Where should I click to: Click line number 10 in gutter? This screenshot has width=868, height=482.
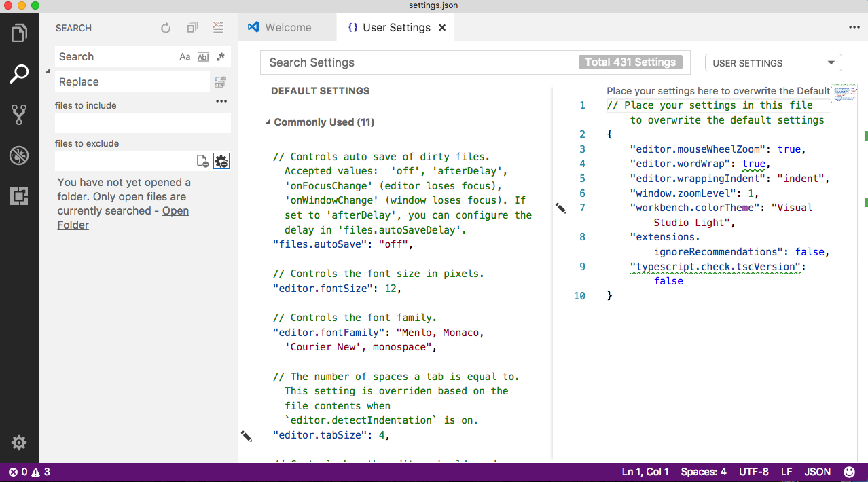pos(579,296)
